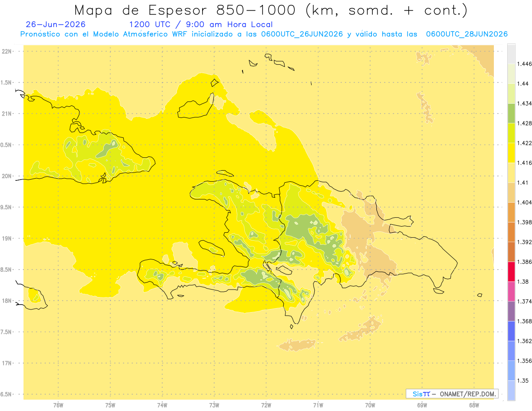Click the 20N latitude label
The image size is (532, 411).
point(8,176)
